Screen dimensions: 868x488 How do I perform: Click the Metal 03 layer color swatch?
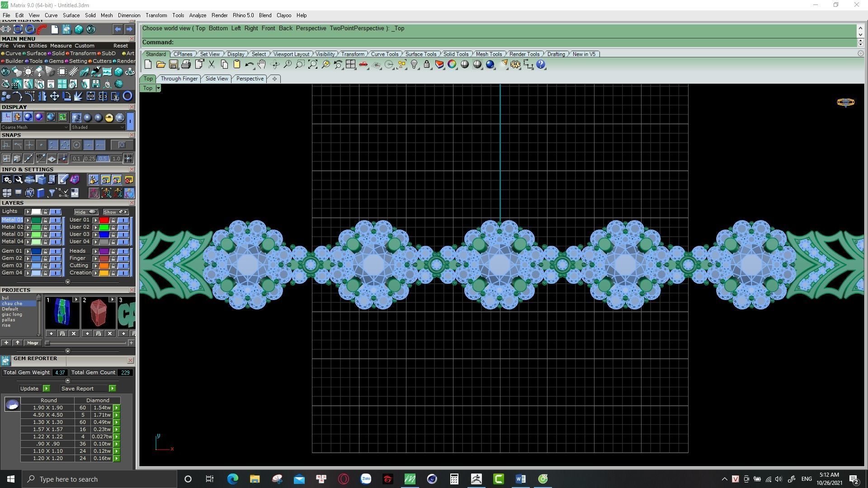[x=36, y=235]
